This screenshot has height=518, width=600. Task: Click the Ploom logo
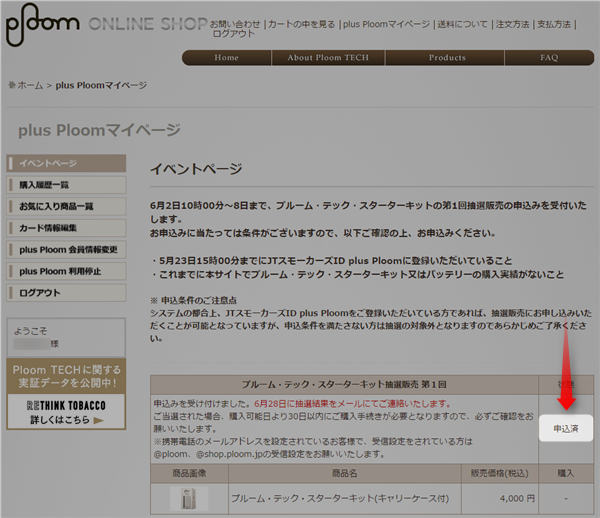[x=42, y=25]
